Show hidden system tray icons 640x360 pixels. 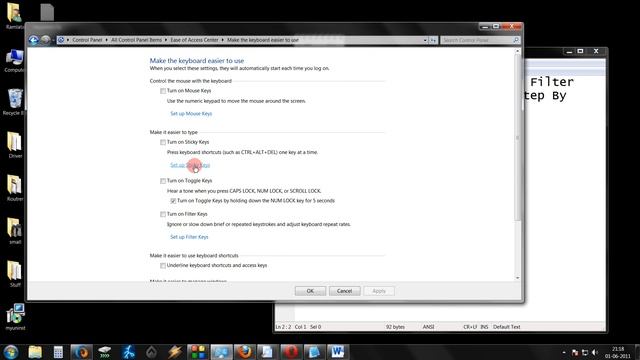[564, 352]
